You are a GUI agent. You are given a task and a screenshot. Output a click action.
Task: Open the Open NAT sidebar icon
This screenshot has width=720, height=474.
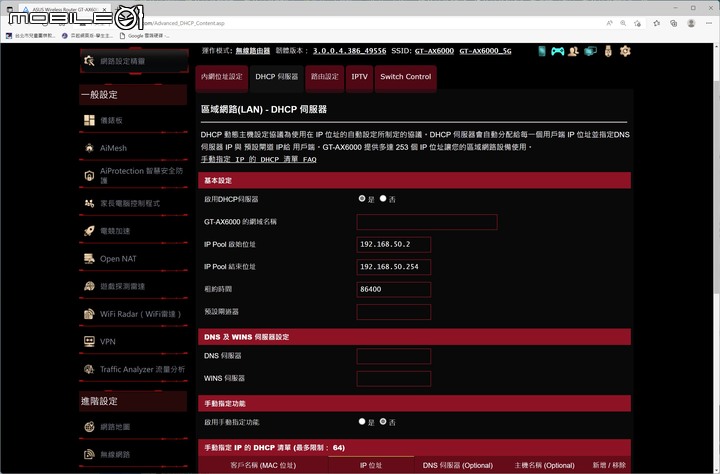point(90,259)
